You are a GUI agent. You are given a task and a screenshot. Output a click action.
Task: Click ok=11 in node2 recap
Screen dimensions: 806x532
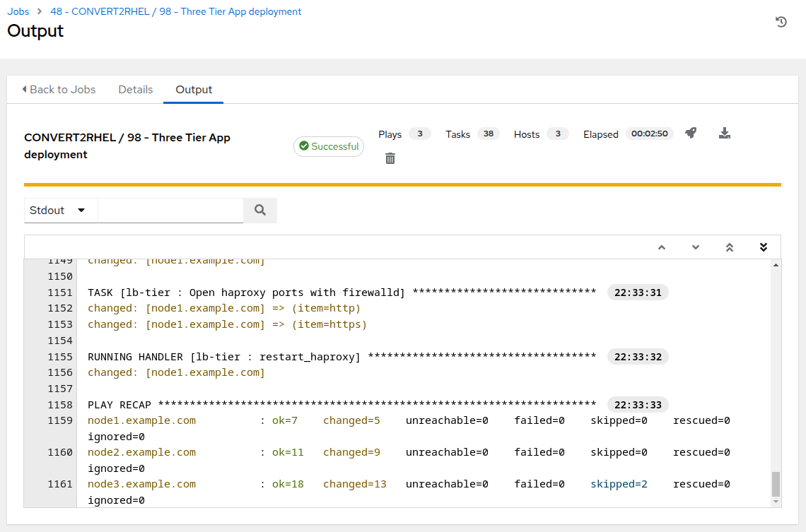click(288, 452)
